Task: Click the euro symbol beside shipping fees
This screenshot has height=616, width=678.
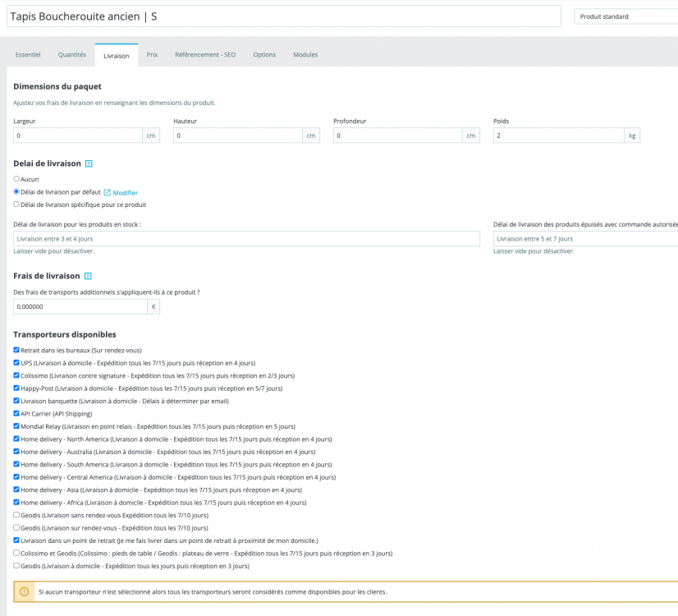Action: (153, 306)
